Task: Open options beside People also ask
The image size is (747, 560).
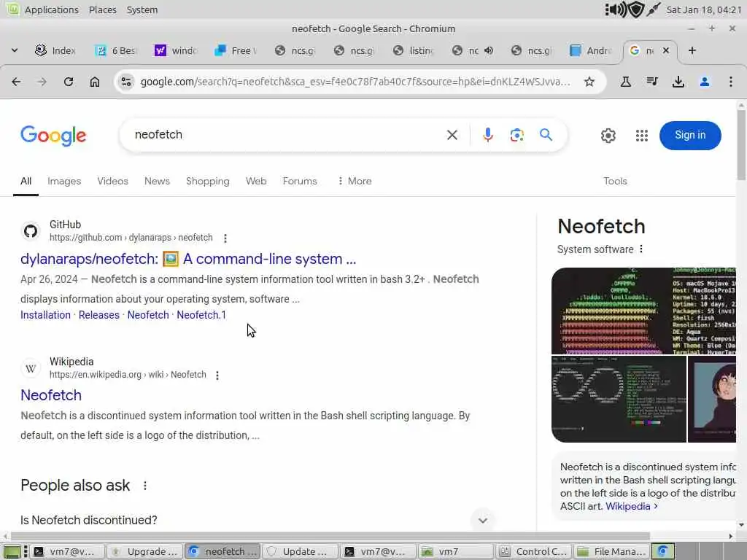Action: (145, 486)
